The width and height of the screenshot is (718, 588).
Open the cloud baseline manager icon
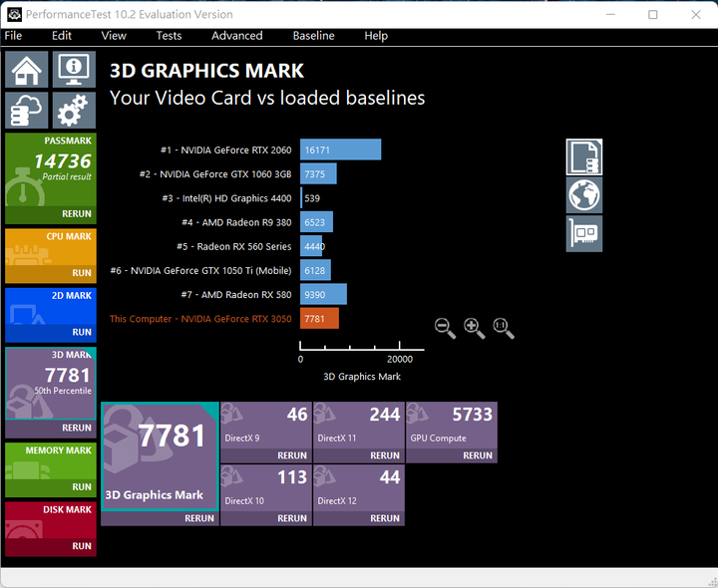pos(27,111)
